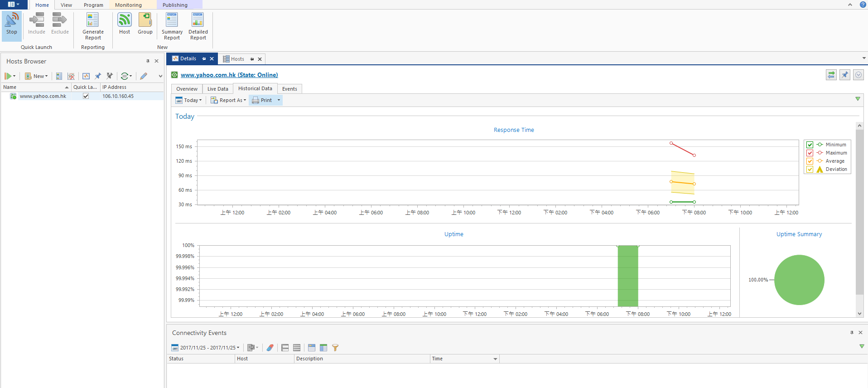Sort by the Status column header

[201, 359]
